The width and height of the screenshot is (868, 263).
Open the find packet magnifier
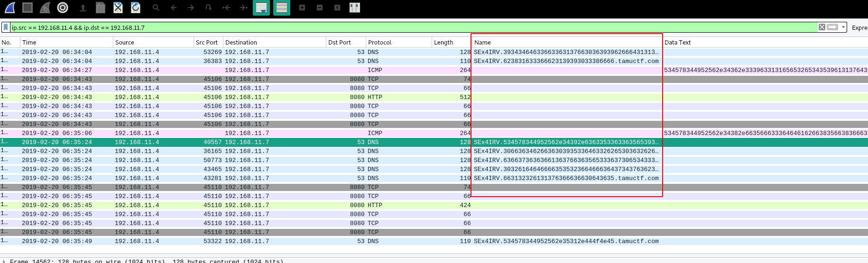click(156, 8)
